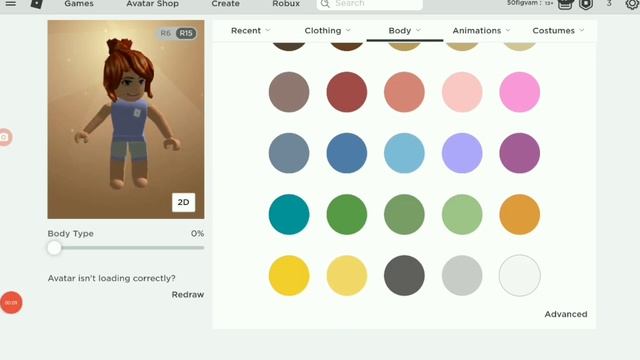This screenshot has width=640, height=360.
Task: Select the pale yellow skin color
Action: pos(347,276)
